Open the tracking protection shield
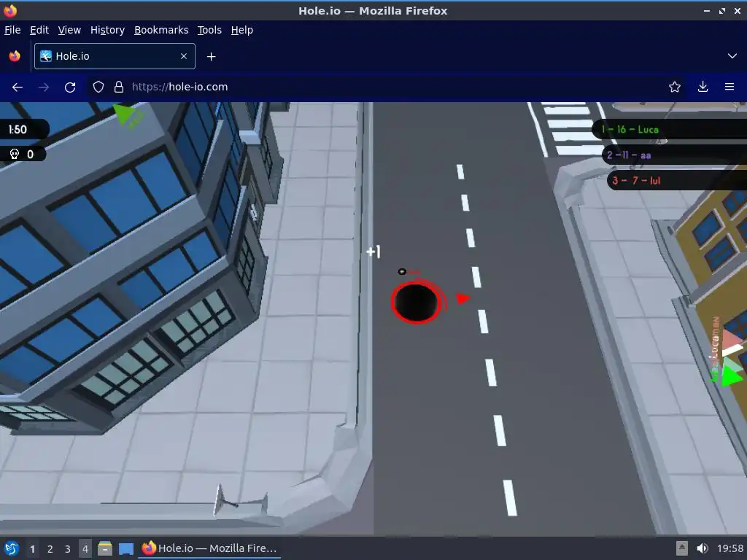The height and width of the screenshot is (560, 747). 98,87
